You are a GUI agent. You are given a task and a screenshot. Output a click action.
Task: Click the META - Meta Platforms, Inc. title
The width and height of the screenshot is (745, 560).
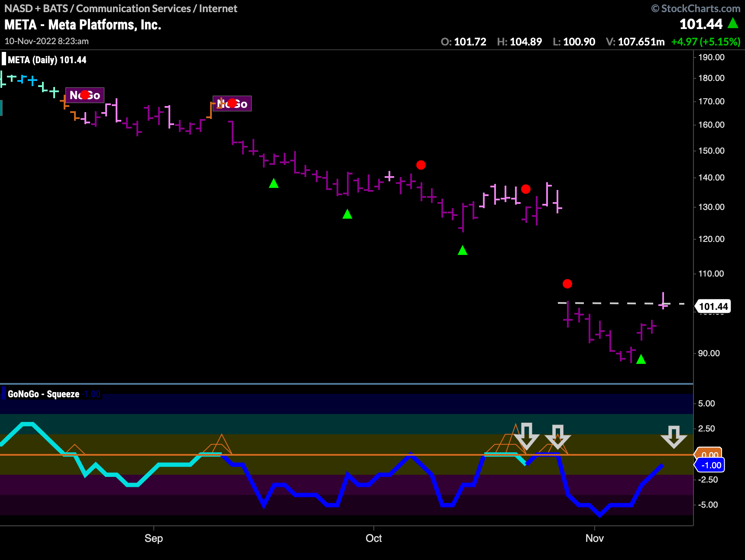[83, 25]
